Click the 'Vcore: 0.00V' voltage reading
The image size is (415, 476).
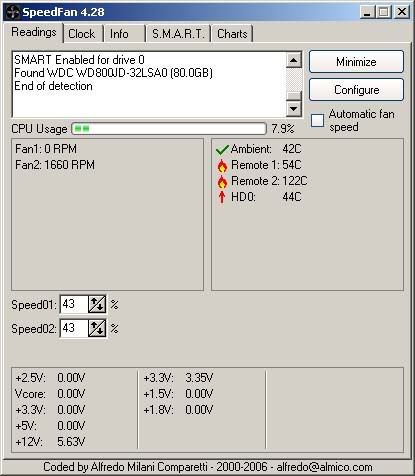pyautogui.click(x=50, y=394)
